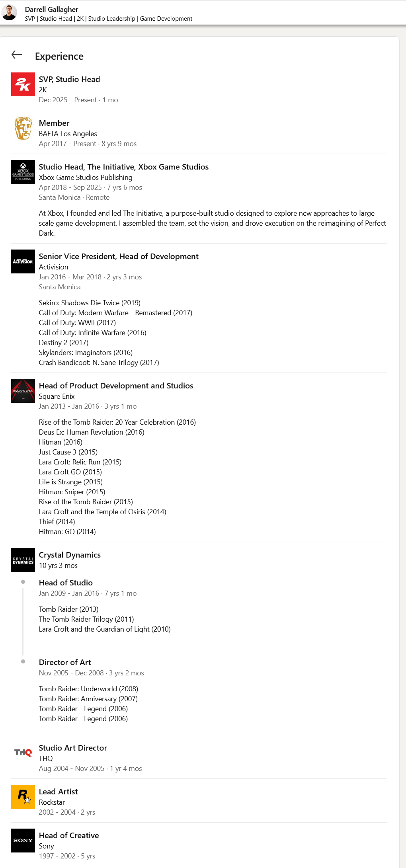Open the 2K company logo
Screen dimensions: 406x868
pos(23,84)
